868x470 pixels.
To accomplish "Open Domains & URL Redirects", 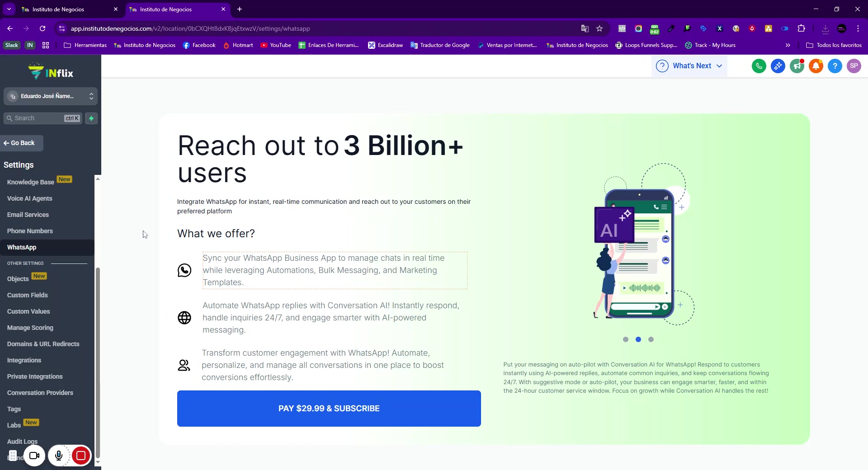I will [43, 344].
